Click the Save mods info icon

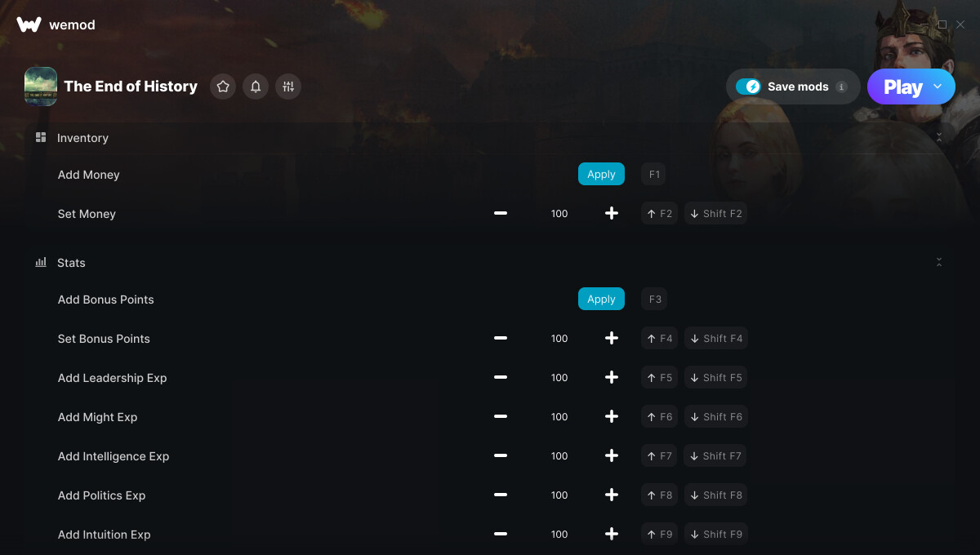tap(842, 87)
